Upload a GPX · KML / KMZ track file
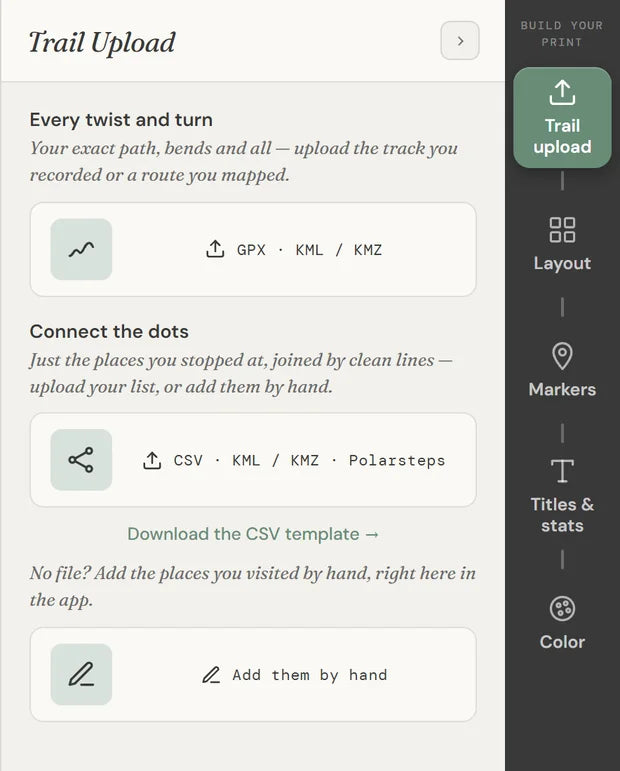Screen dimensions: 620x771 pos(253,249)
